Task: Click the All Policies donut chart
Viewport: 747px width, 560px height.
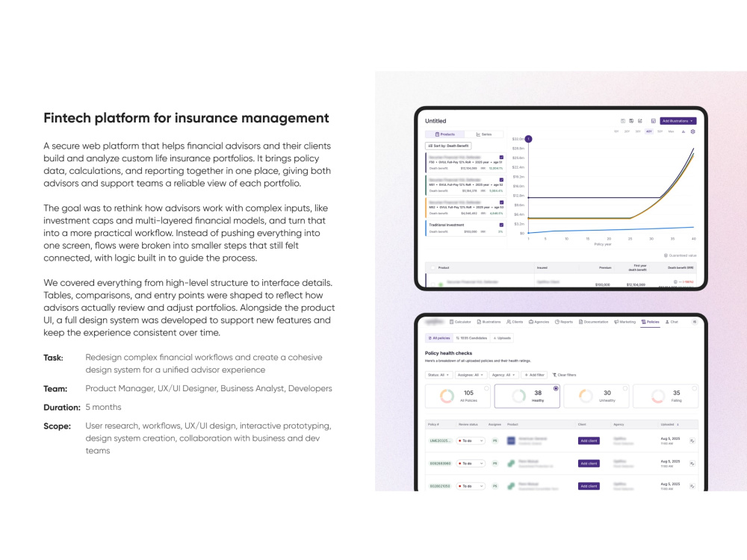Action: tap(447, 396)
